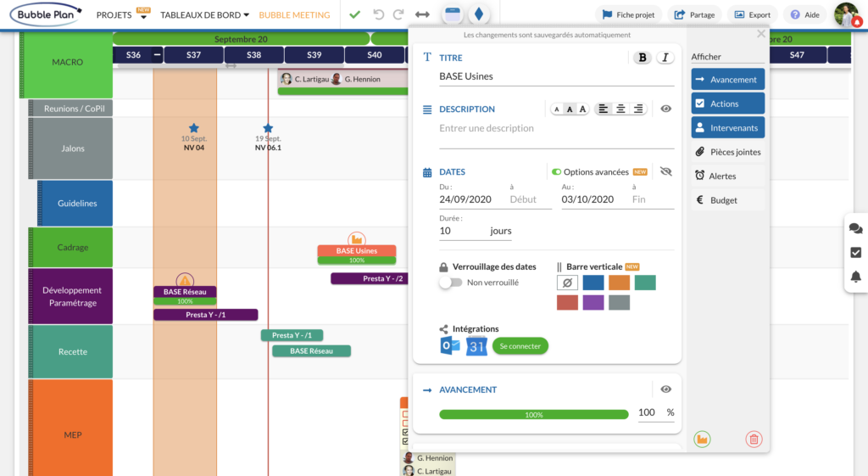The height and width of the screenshot is (476, 868).
Task: Click the green checkmark validate icon
Action: (x=354, y=15)
